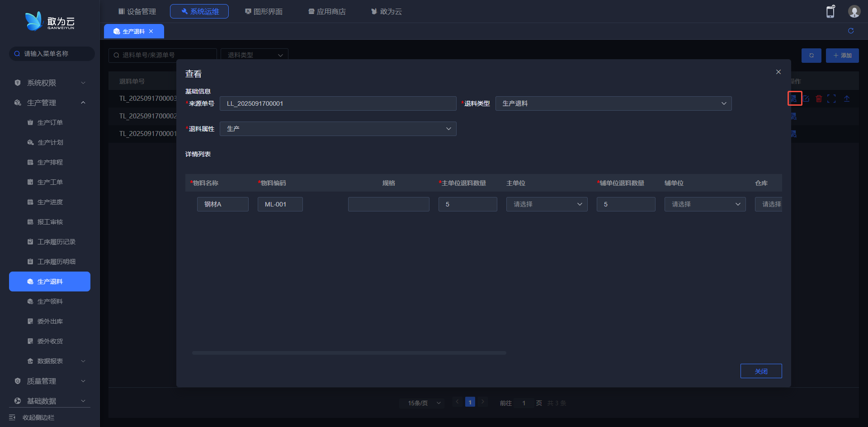
Task: Open the user avatar menu
Action: pyautogui.click(x=854, y=12)
